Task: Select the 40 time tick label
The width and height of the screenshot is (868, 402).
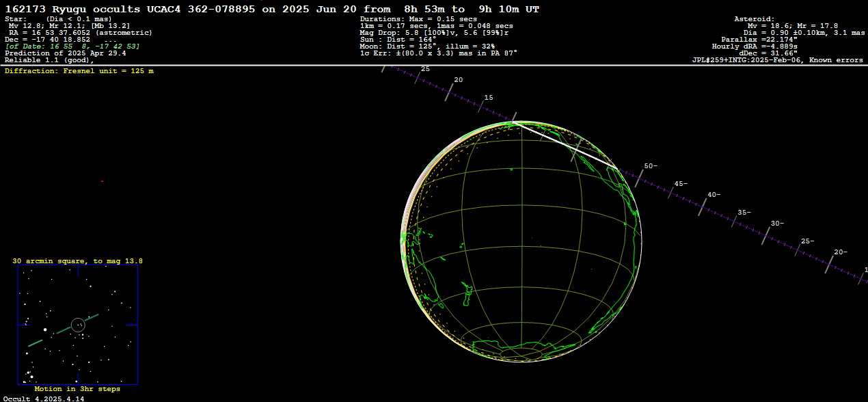Action: click(x=713, y=195)
